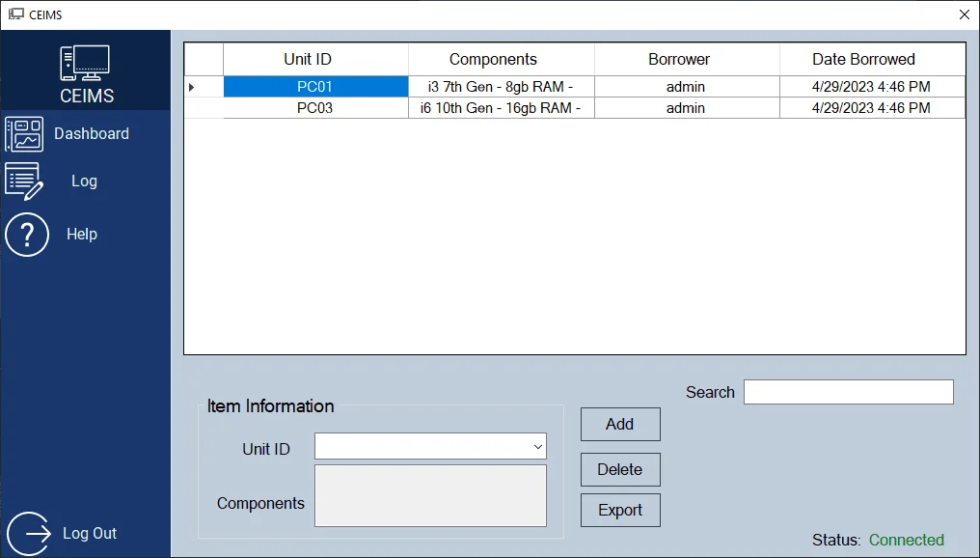Click the select-all grid corner cell

(204, 60)
